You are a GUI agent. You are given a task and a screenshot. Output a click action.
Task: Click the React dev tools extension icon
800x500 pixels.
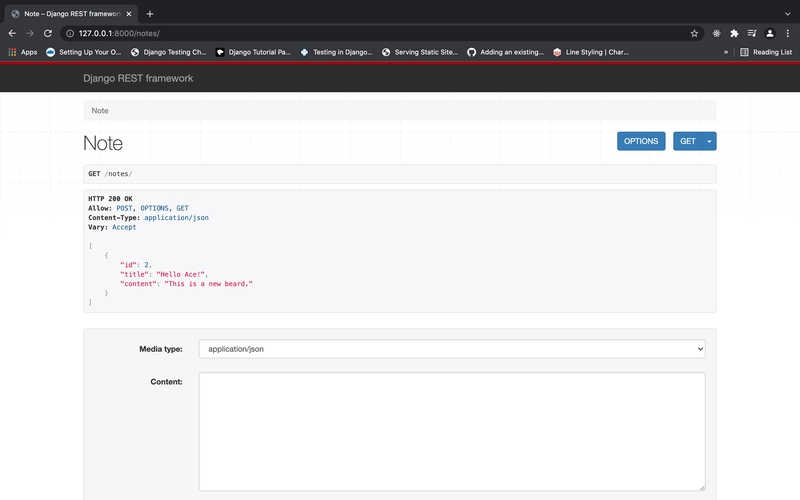pyautogui.click(x=716, y=33)
